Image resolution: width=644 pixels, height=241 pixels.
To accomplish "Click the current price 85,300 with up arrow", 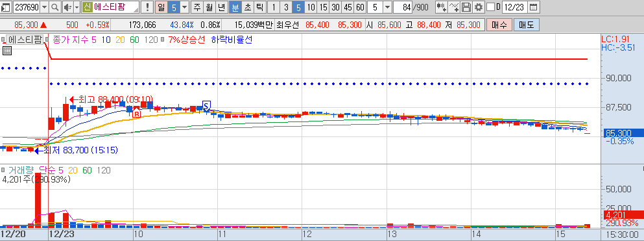I will pos(30,25).
